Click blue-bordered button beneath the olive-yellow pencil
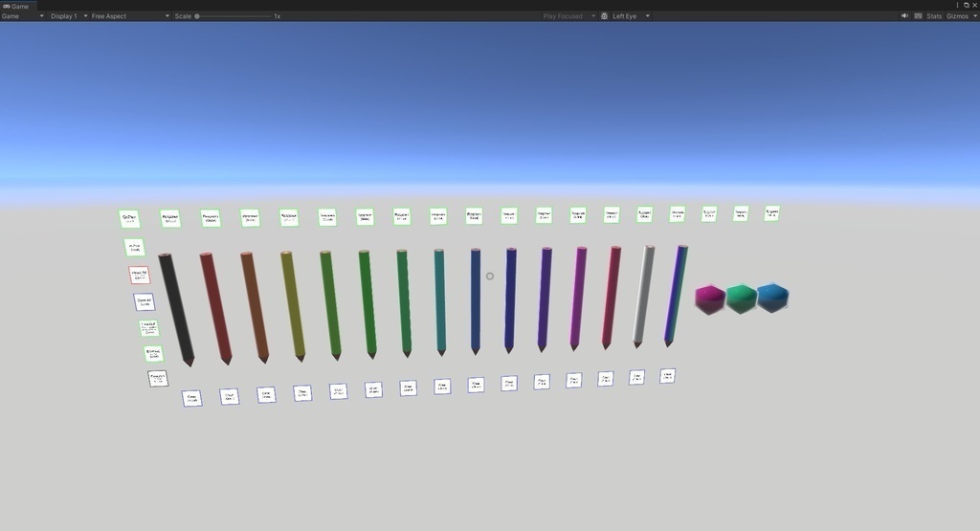Viewport: 980px width, 531px height. pyautogui.click(x=302, y=393)
